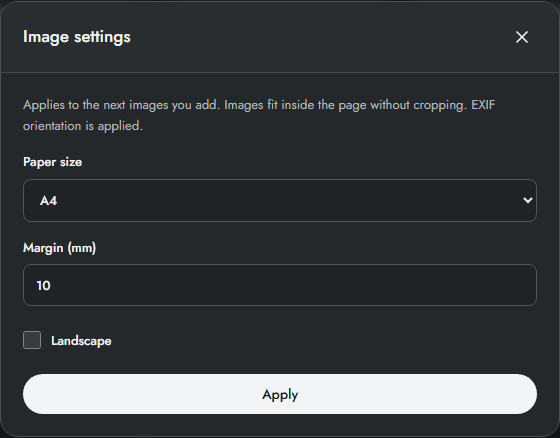Click the 'Image settings' heading

pyautogui.click(x=77, y=37)
